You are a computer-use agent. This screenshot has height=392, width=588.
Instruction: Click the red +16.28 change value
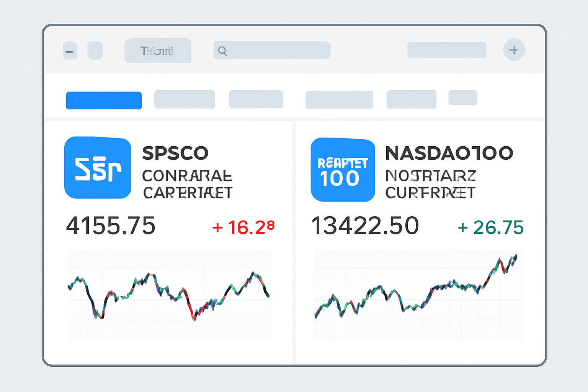coord(243,227)
